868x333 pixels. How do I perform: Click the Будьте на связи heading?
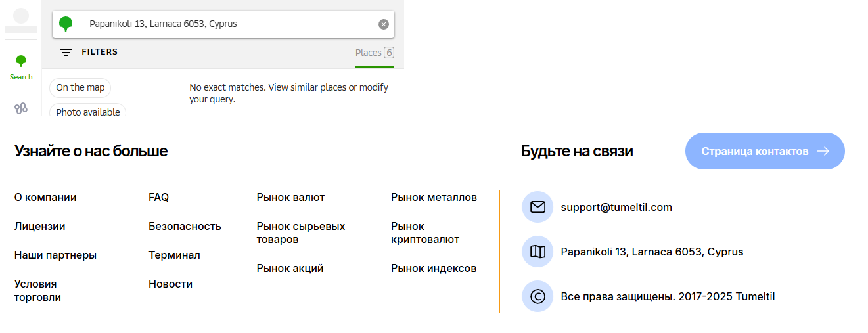[577, 151]
